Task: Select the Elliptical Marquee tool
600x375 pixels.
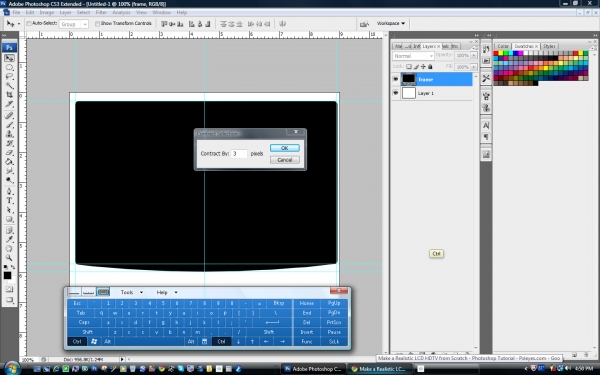Action: [10, 68]
